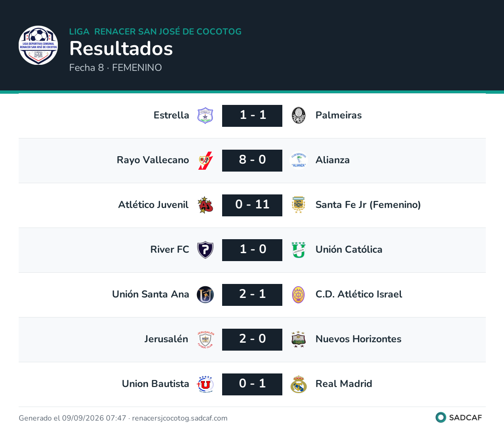The height and width of the screenshot is (442, 504).
Task: Click the Palmeiras team crest
Action: (299, 116)
